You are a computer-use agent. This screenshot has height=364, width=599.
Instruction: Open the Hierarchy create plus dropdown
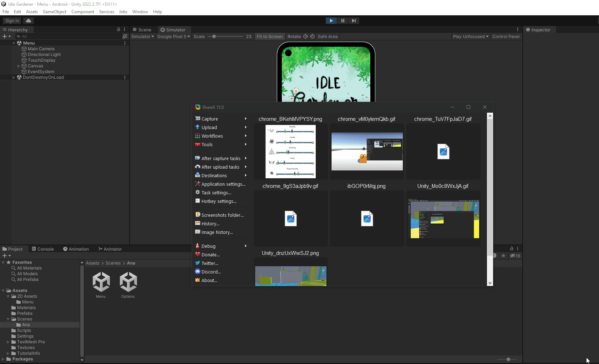click(6, 36)
